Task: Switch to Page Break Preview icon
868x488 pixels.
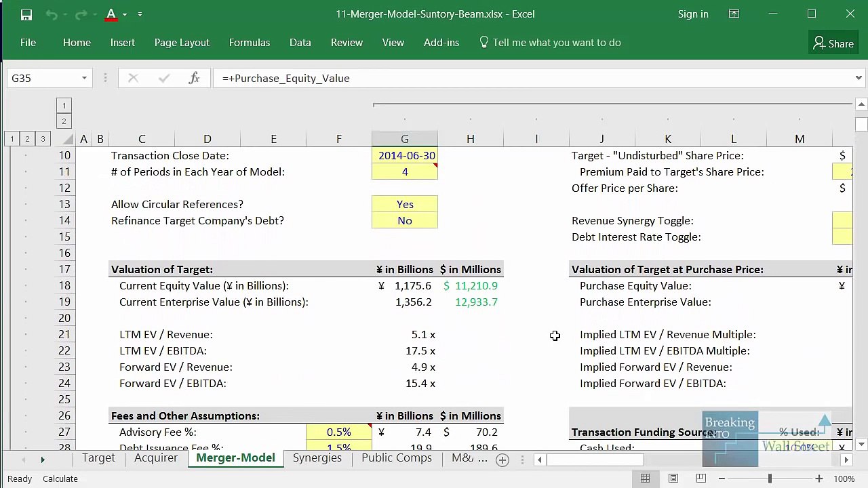Action: point(701,479)
